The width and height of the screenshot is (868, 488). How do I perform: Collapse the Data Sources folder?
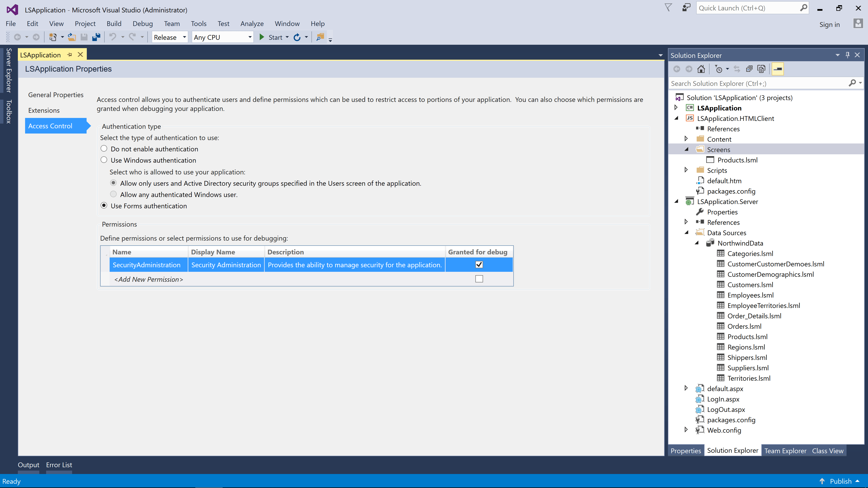coord(686,232)
